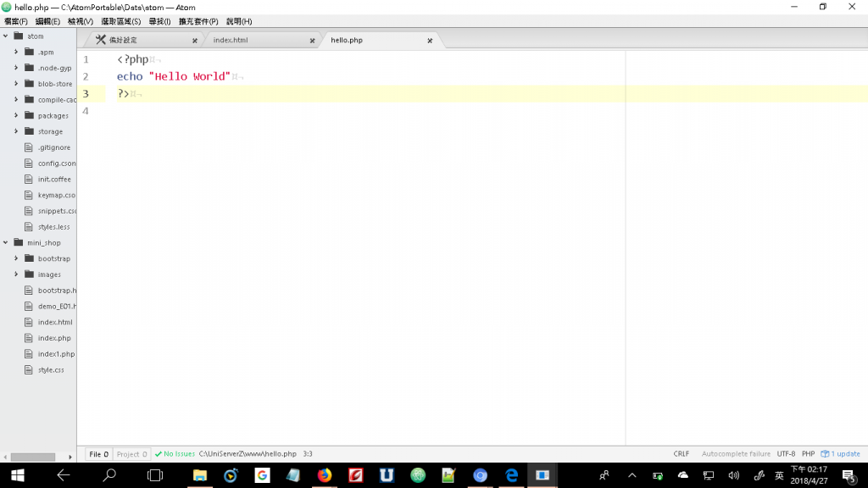This screenshot has width=868, height=488.
Task: Open Windows taskbar search
Action: click(x=109, y=475)
